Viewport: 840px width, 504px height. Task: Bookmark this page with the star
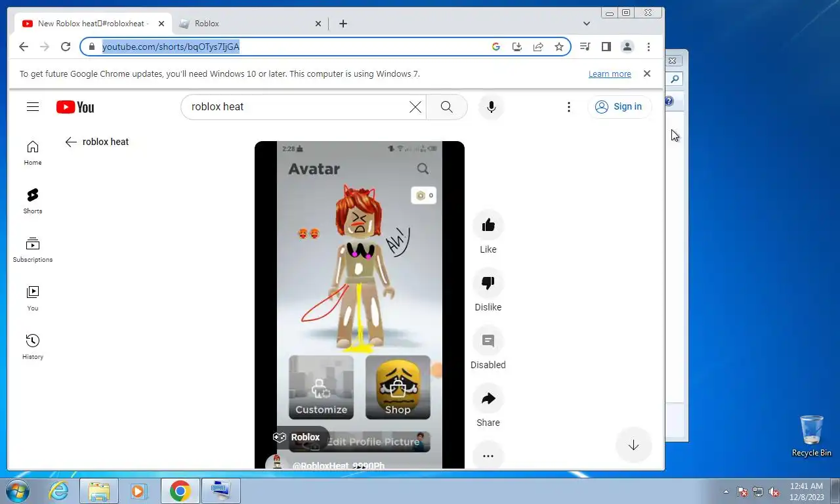click(x=559, y=47)
